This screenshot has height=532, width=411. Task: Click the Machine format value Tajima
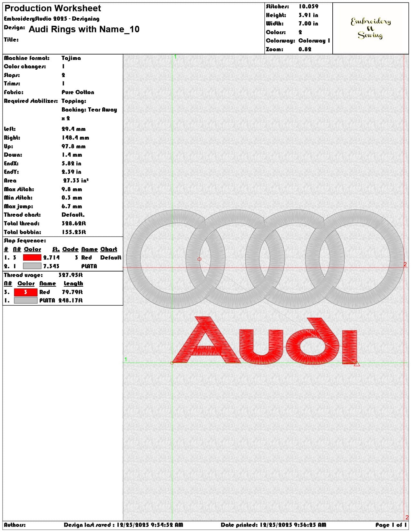tap(71, 58)
